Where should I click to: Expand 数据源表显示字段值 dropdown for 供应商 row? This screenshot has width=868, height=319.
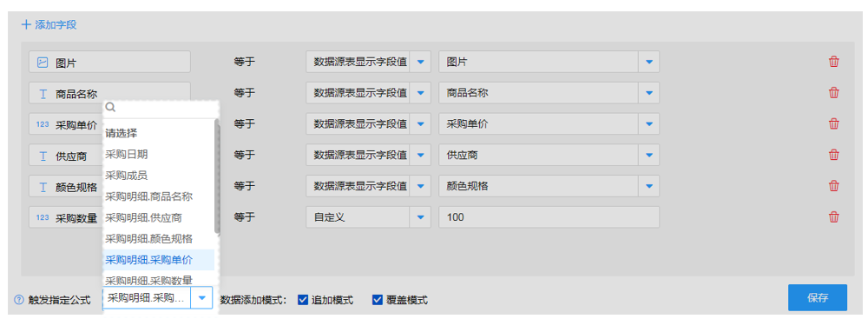[420, 155]
